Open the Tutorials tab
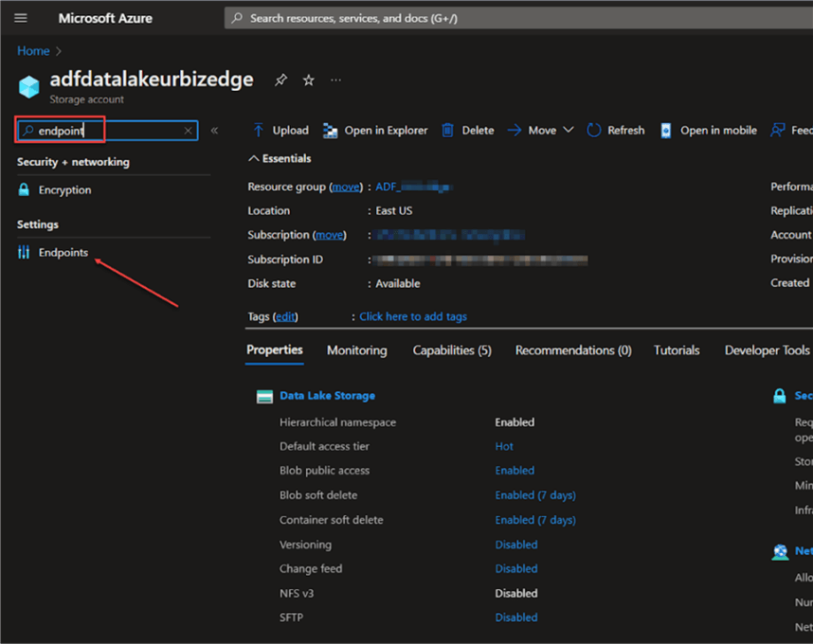The width and height of the screenshot is (813, 644). (x=677, y=350)
